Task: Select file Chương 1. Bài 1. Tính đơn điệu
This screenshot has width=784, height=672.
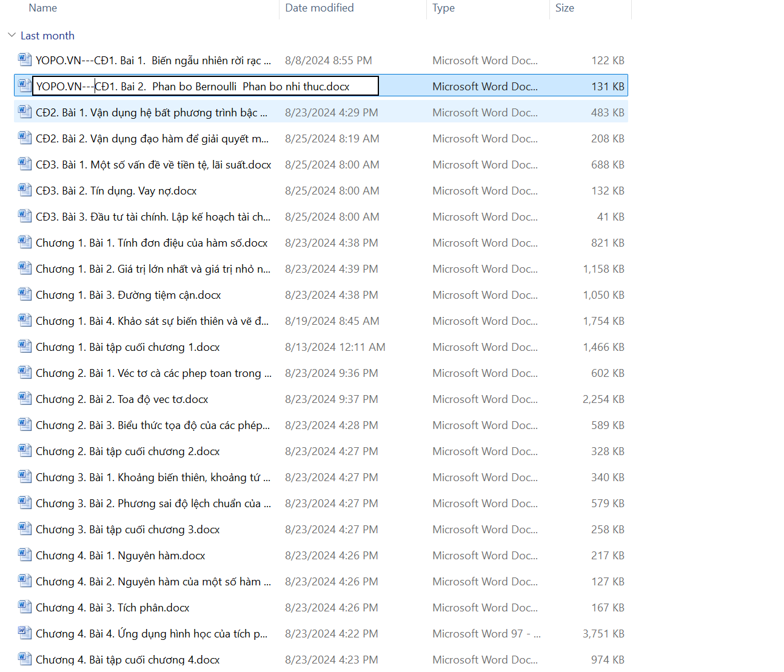Action: [152, 243]
